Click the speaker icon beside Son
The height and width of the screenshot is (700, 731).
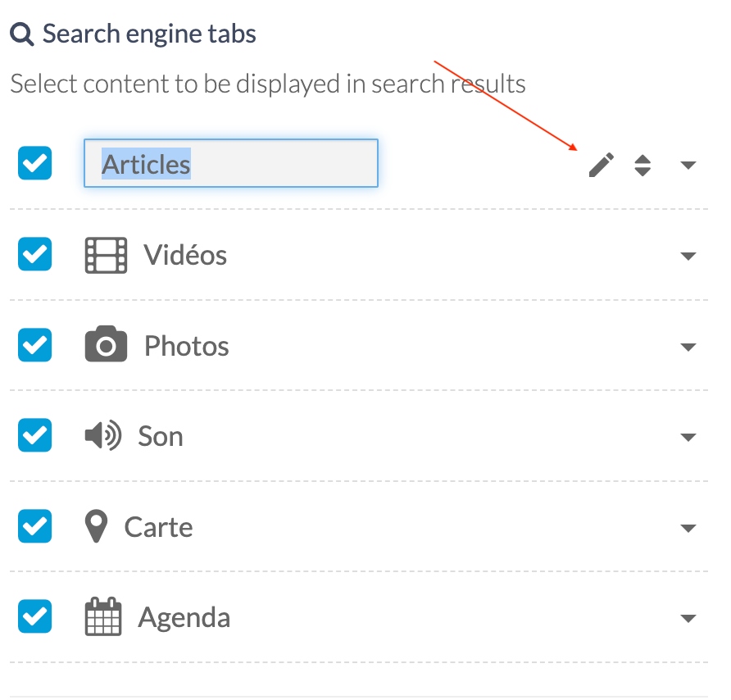click(103, 435)
